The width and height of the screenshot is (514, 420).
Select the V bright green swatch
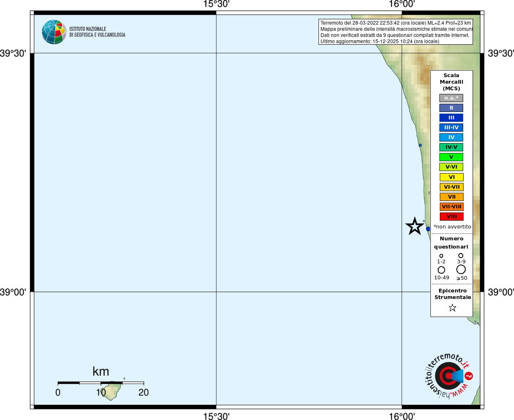451,157
